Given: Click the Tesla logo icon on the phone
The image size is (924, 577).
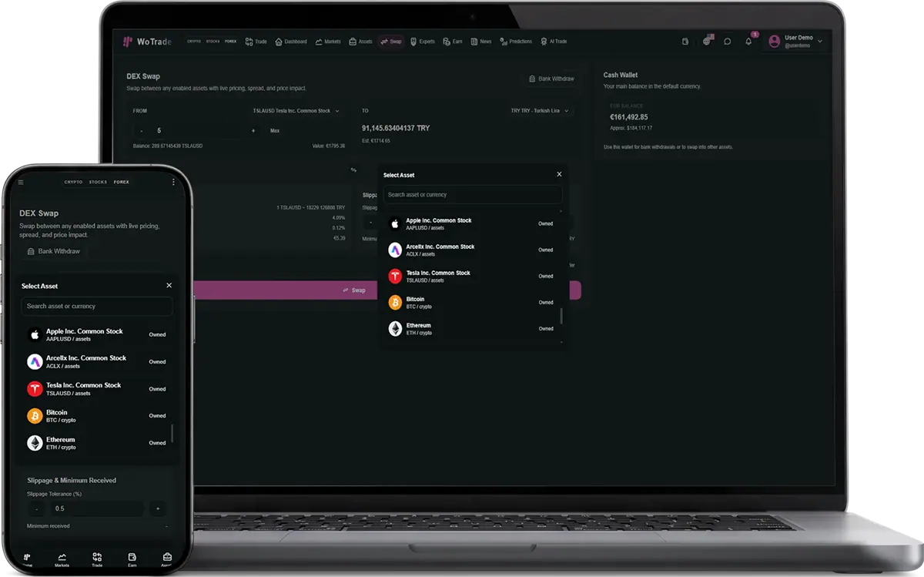Looking at the screenshot, I should point(35,389).
